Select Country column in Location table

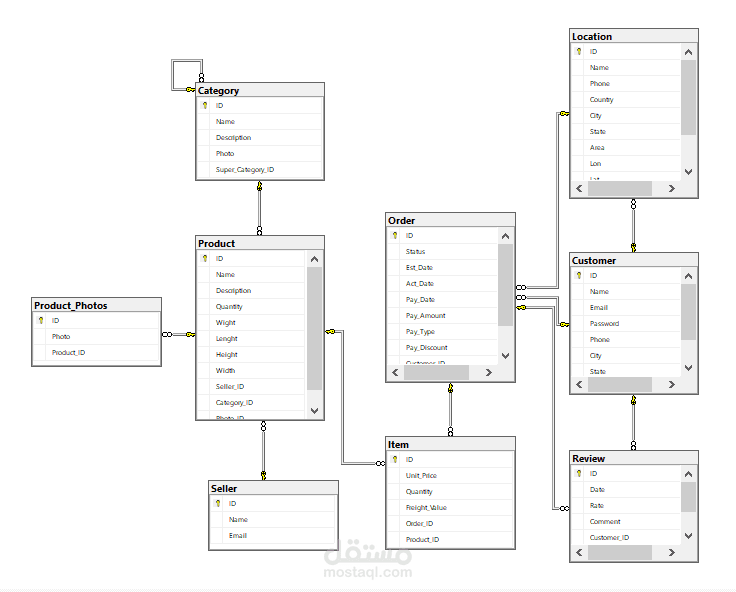tap(626, 100)
